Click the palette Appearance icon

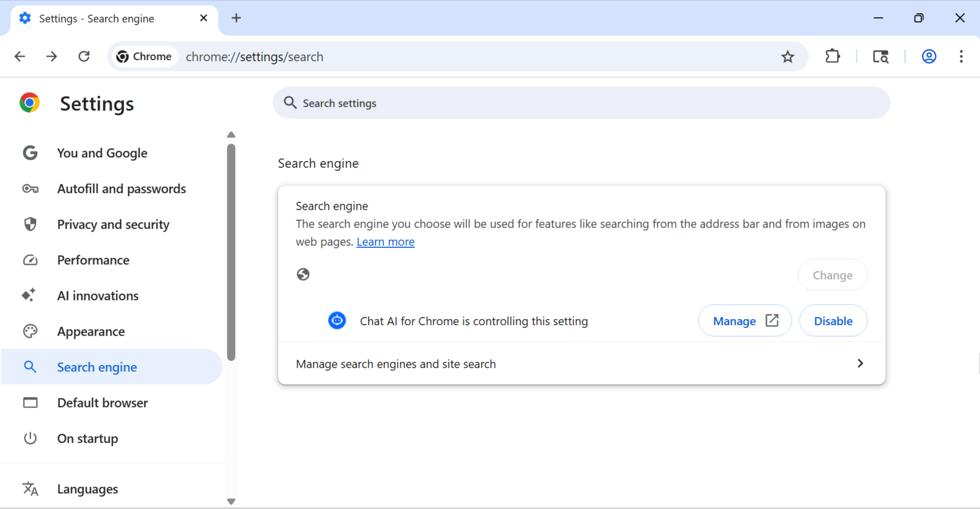click(x=30, y=331)
